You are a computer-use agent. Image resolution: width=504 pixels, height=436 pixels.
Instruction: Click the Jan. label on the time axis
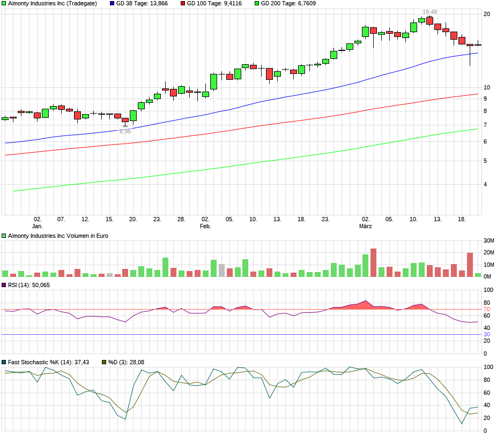click(38, 225)
